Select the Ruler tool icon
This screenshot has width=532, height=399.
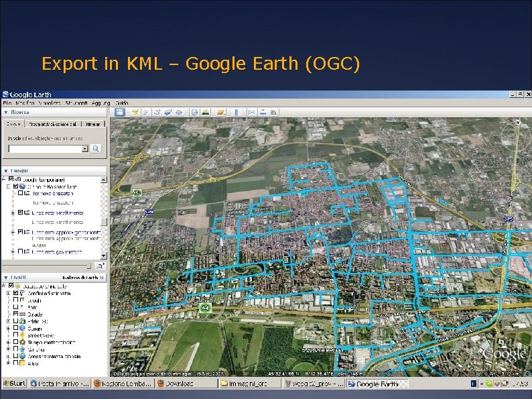click(237, 112)
